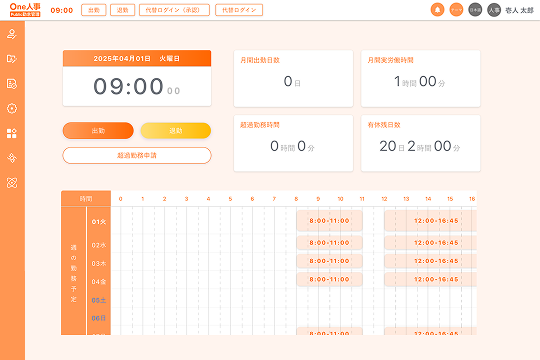This screenshot has height=360, width=540.
Task: Click the 8:00-11:00 shift on 03木
Action: pyautogui.click(x=329, y=261)
